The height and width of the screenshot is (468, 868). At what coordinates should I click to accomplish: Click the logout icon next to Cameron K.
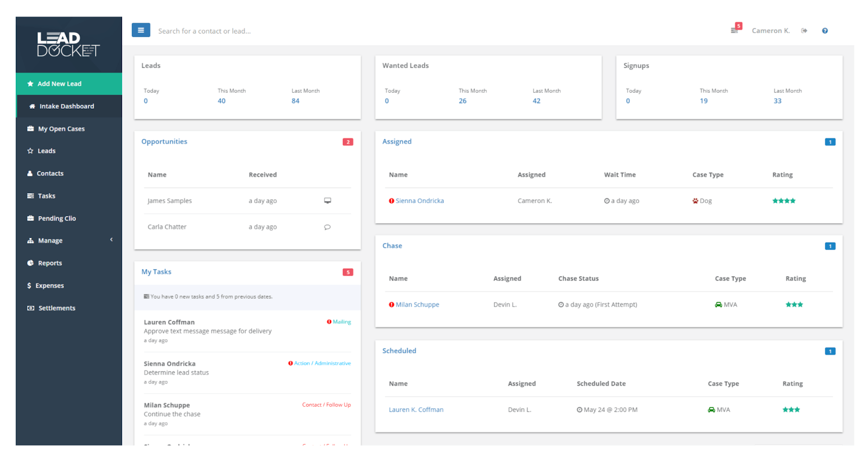tap(804, 31)
